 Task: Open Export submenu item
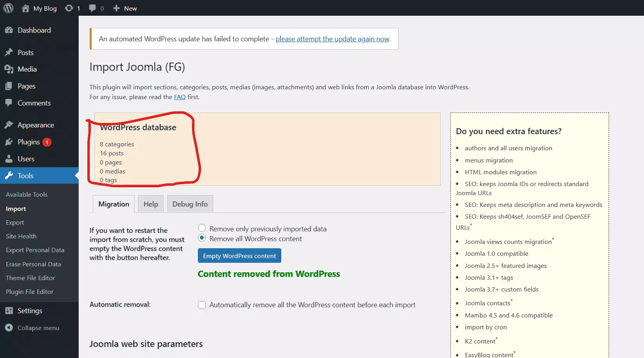coord(15,223)
